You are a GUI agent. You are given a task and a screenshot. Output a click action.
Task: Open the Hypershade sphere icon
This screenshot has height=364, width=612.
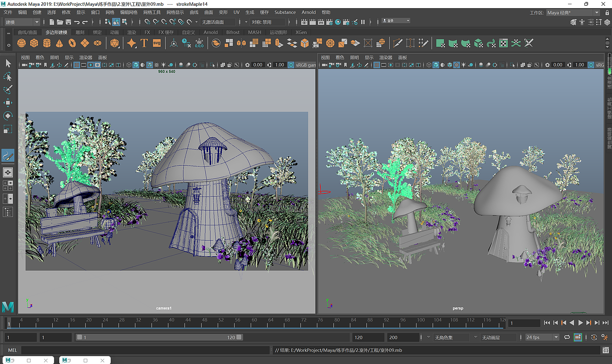pyautogui.click(x=338, y=22)
